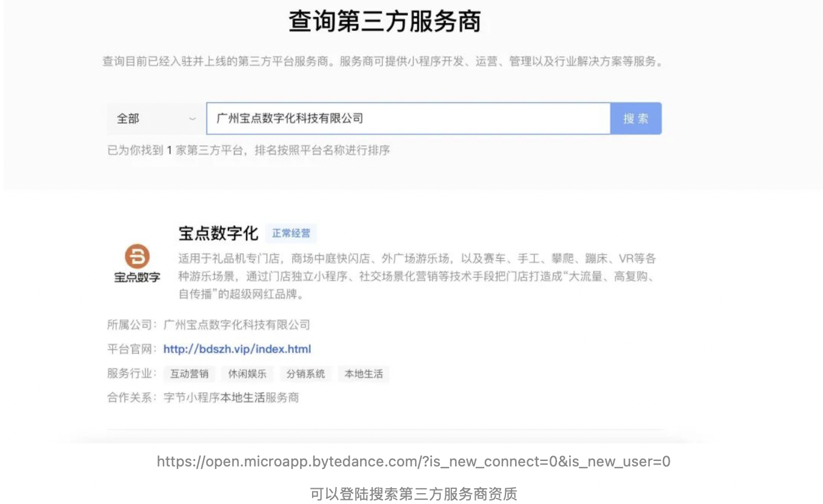Click the open.microapp.bytedance.com URL caption

(414, 462)
